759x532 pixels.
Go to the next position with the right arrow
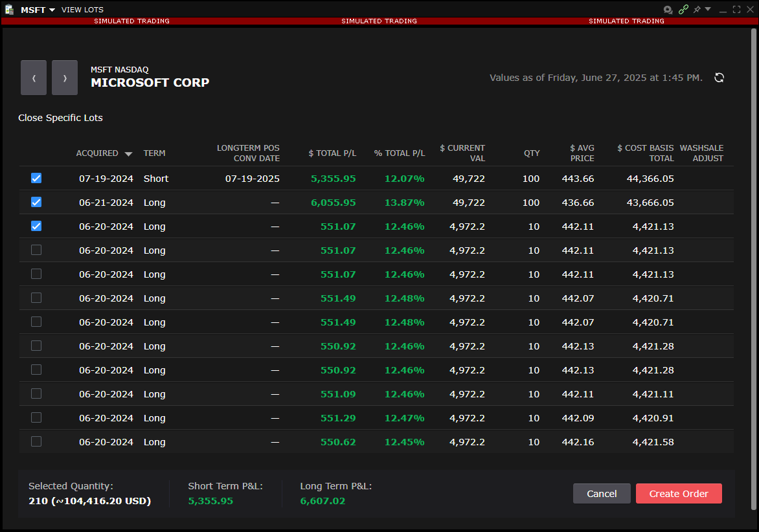click(x=65, y=78)
